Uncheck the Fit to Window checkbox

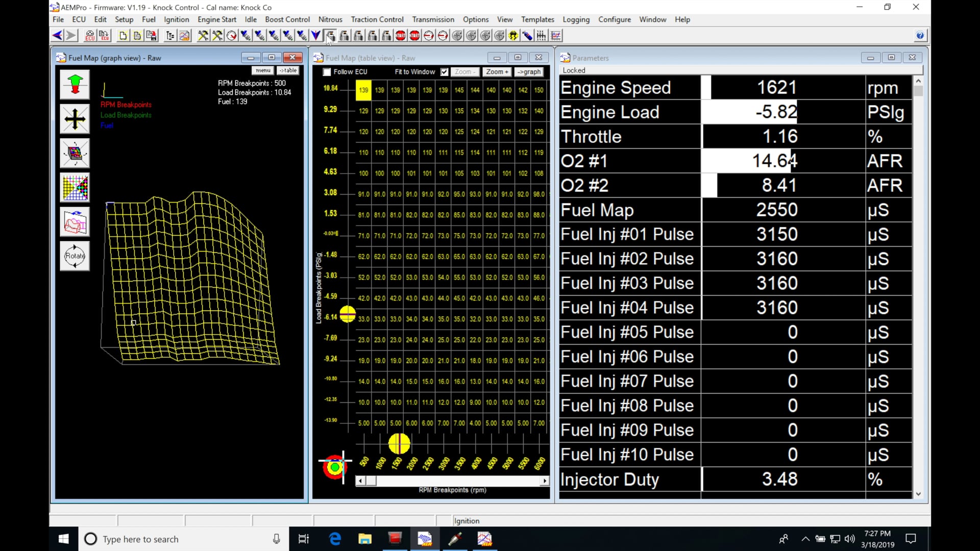pos(445,72)
